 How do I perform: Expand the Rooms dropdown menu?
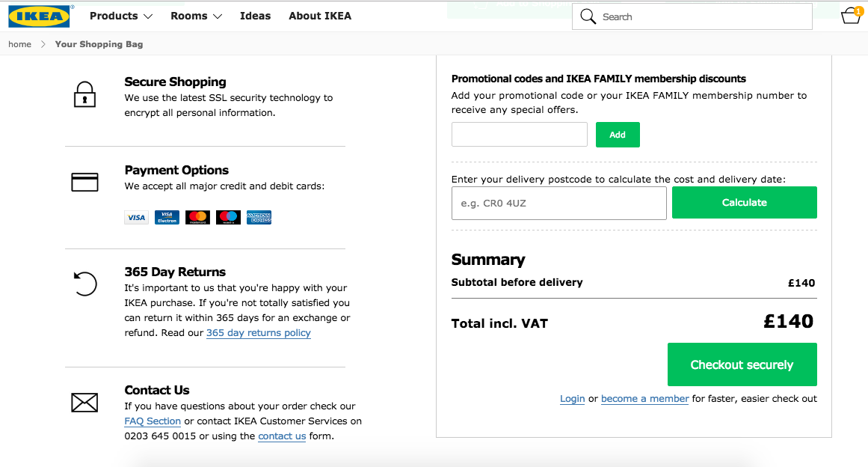(196, 16)
